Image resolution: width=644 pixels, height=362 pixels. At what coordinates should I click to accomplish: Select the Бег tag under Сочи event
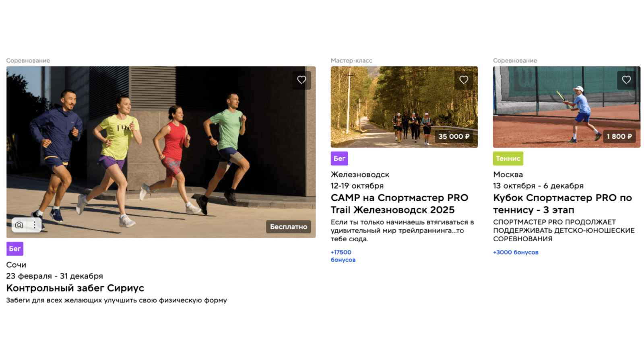[x=15, y=249]
